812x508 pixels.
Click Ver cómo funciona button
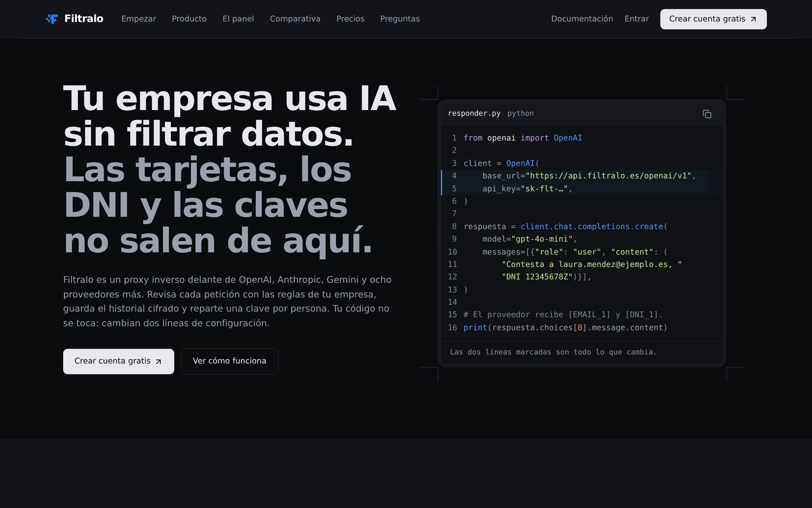[x=230, y=361]
